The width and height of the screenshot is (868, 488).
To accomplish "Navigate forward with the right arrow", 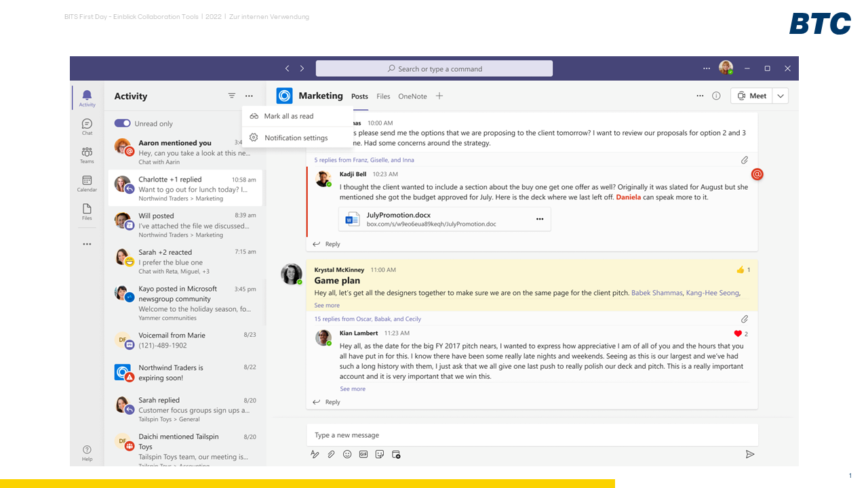I will click(302, 68).
